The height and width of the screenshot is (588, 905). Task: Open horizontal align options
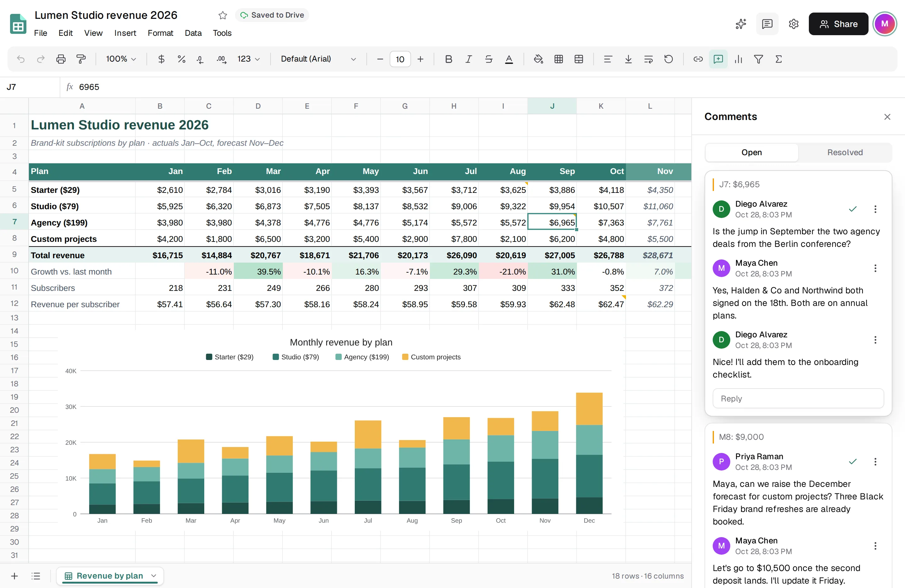(x=608, y=59)
